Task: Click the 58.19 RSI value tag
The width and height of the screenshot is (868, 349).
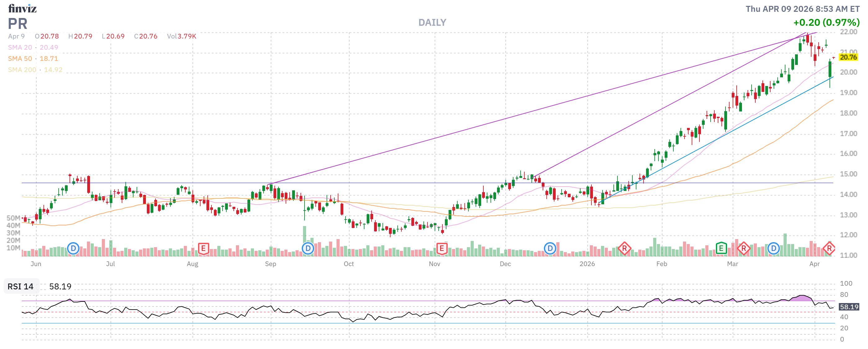Action: pyautogui.click(x=848, y=307)
